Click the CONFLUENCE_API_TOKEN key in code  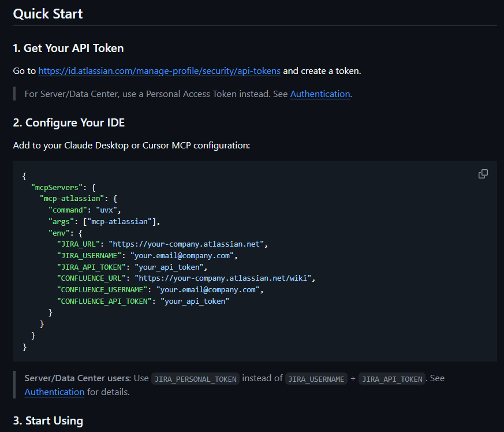[x=104, y=301]
